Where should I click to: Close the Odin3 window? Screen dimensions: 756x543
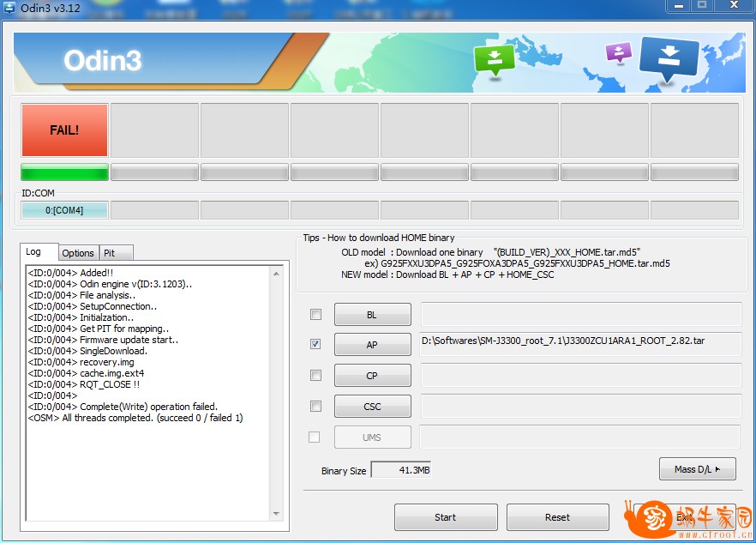[734, 6]
